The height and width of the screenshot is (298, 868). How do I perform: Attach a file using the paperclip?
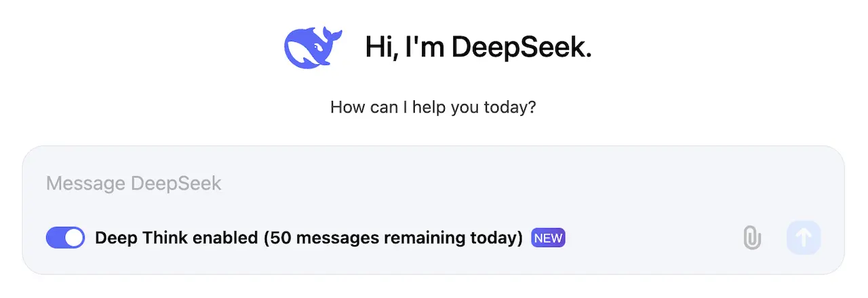point(752,238)
